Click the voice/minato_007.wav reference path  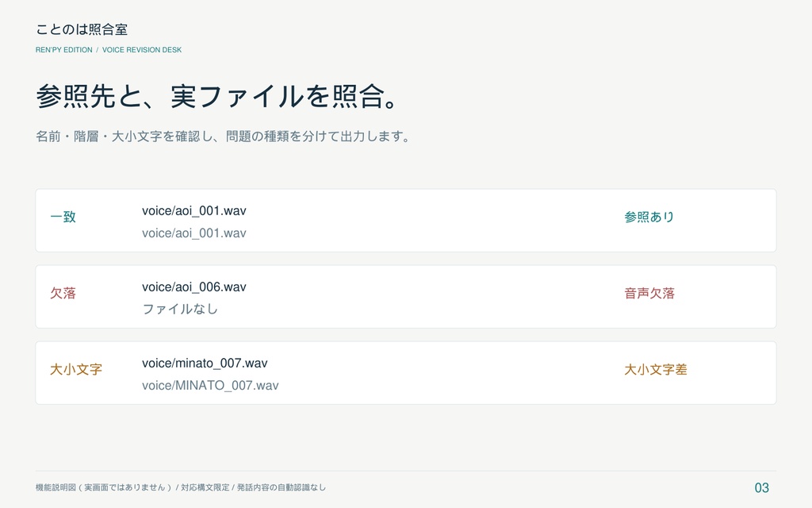[205, 364]
